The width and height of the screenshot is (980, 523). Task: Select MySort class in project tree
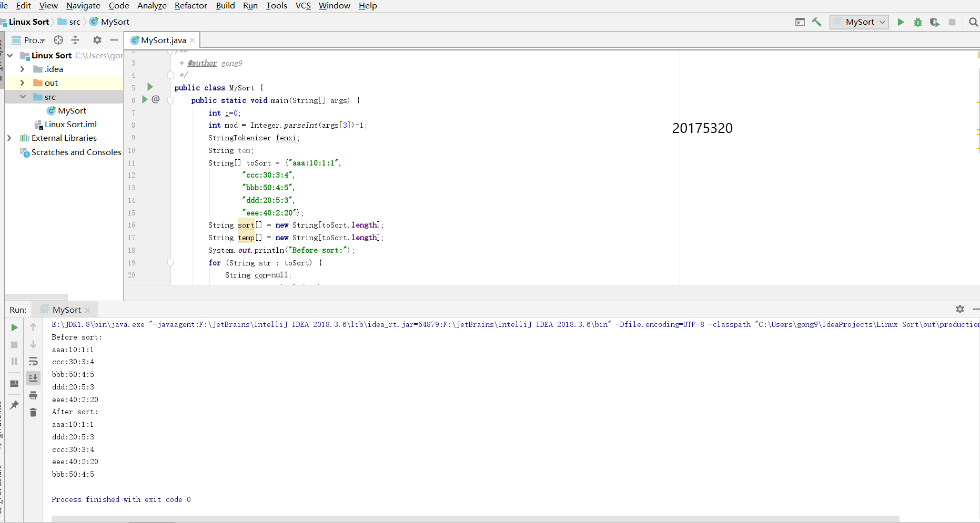pyautogui.click(x=66, y=110)
